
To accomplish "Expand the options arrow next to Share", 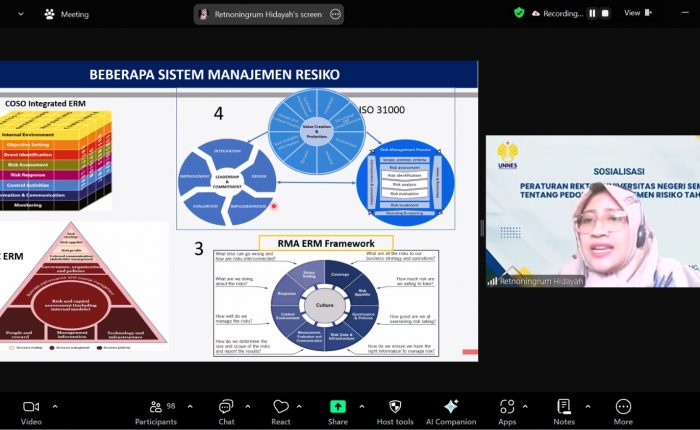I will pyautogui.click(x=361, y=406).
